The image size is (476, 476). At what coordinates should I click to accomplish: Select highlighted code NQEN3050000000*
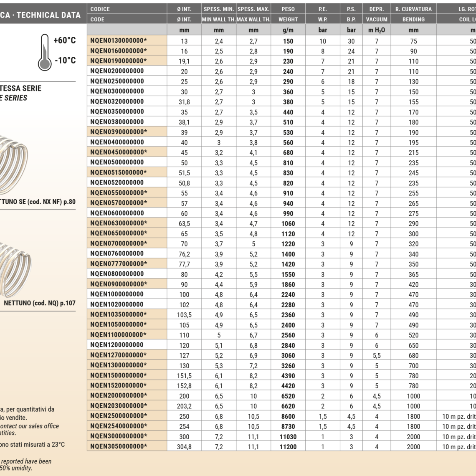(119, 446)
